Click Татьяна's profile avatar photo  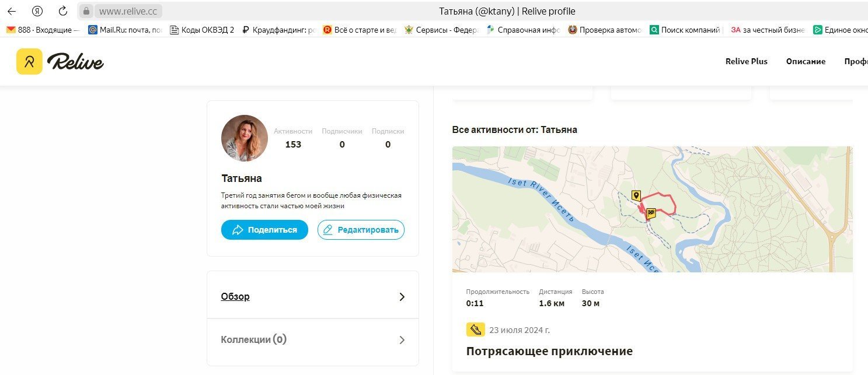245,138
